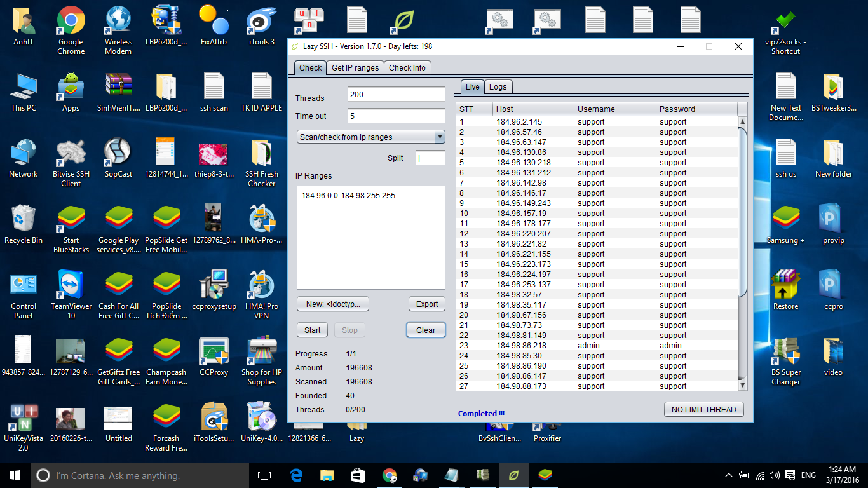Click the NO LIMIT THREAD button
Screen dimensions: 868x488
click(x=703, y=409)
